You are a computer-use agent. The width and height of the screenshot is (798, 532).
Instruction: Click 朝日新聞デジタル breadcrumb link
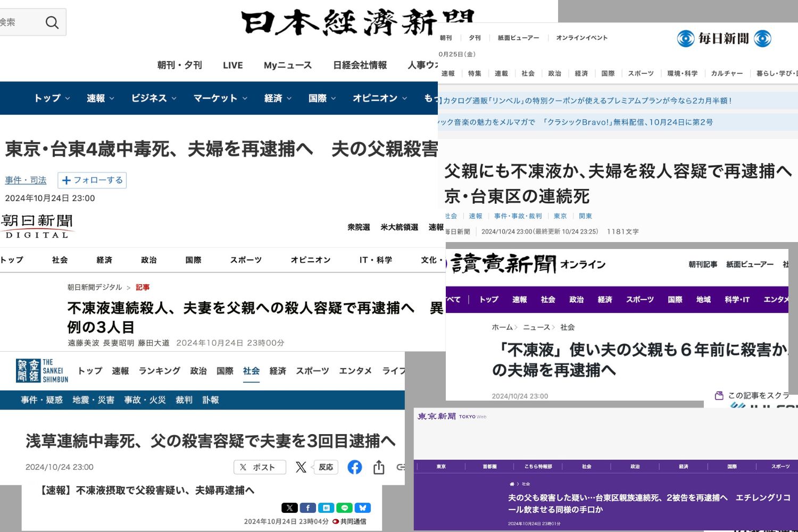point(95,287)
